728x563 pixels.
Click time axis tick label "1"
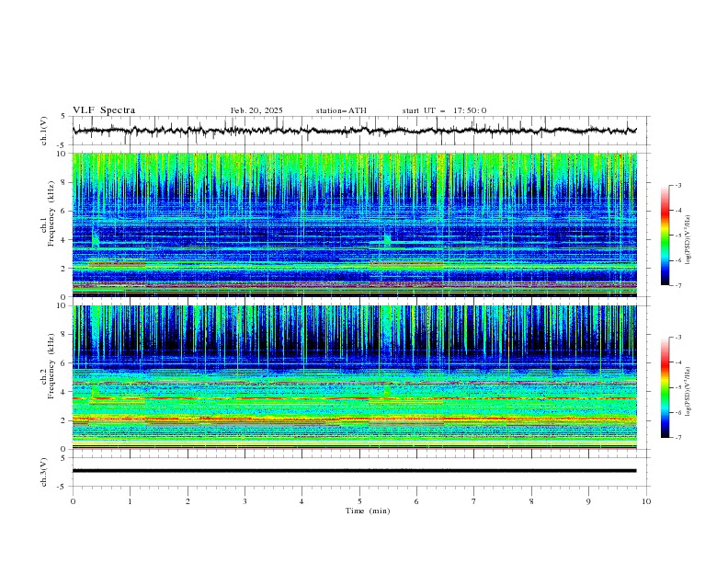coord(130,501)
